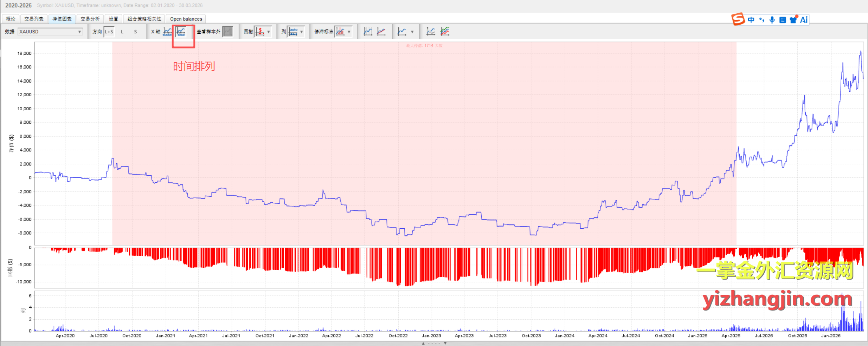Click the stagnation marker chart icon
Screen dimensions: 868x346
point(340,32)
